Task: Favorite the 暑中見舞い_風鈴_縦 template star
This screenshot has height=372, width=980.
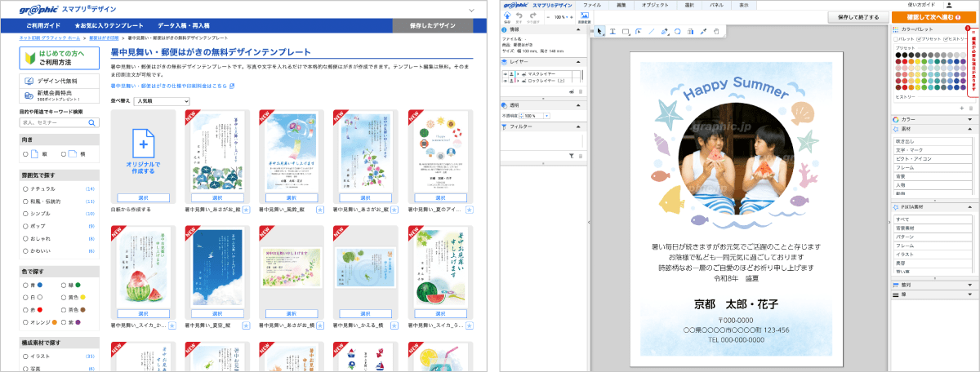Action: (319, 210)
